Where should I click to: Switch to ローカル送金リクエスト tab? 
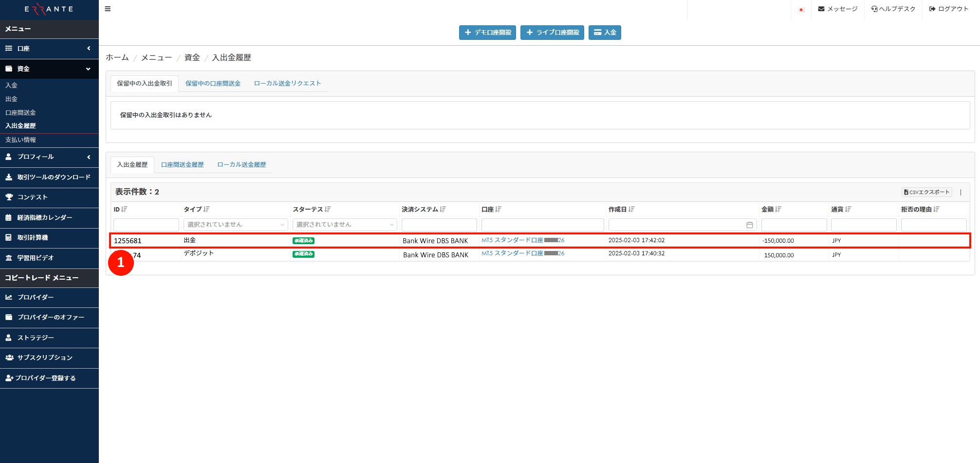[287, 84]
